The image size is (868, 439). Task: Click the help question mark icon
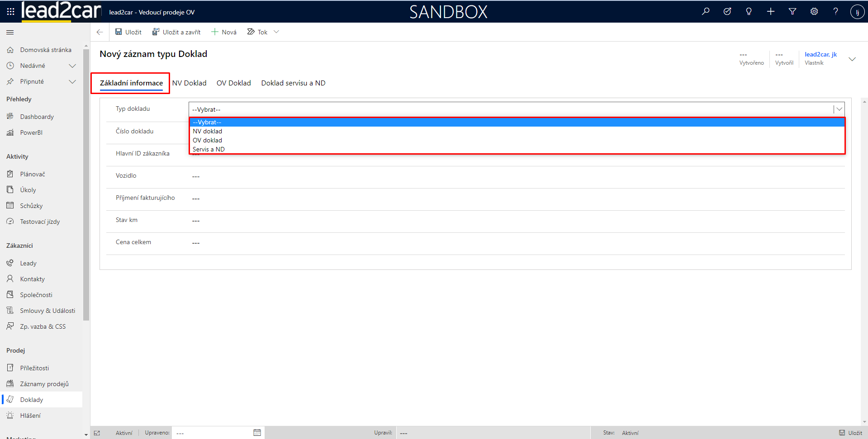click(x=835, y=12)
